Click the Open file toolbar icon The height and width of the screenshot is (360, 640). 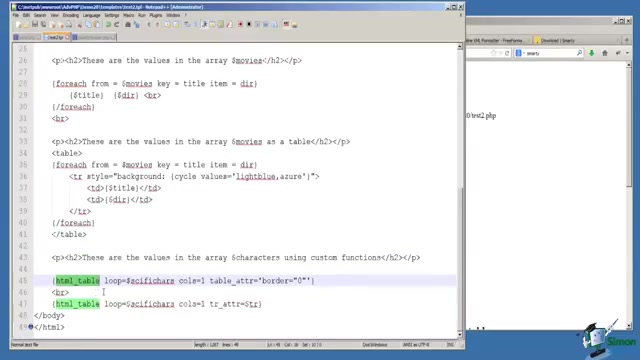click(x=26, y=25)
